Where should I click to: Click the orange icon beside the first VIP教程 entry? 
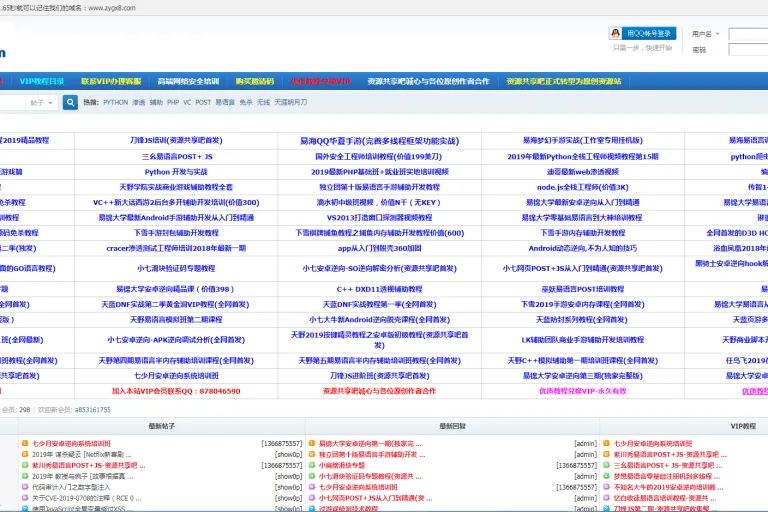click(x=607, y=443)
